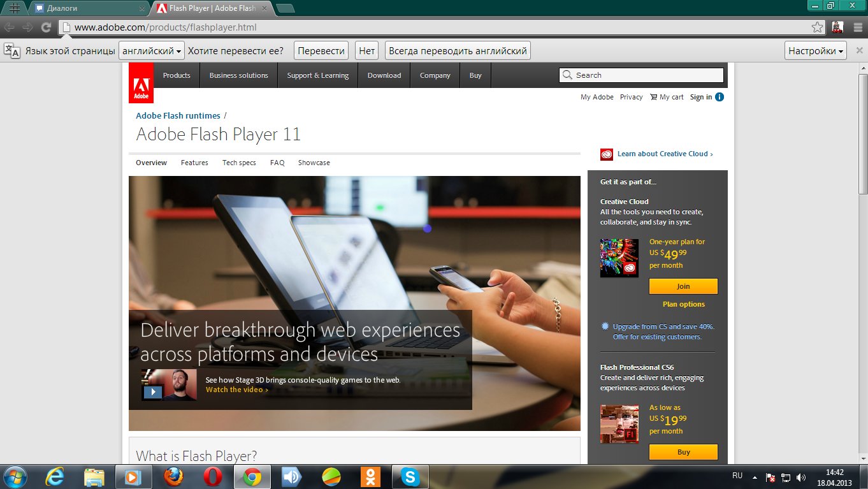Switch to the Диалоги browser tab
Screen dimensions: 868x489
click(x=89, y=8)
